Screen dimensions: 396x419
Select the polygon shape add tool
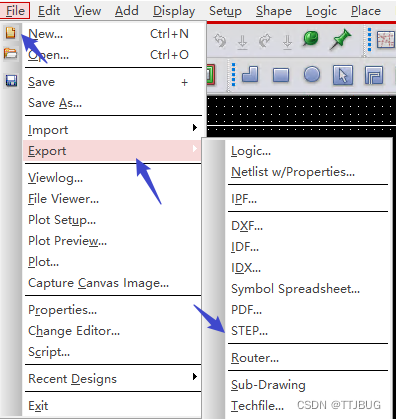250,74
